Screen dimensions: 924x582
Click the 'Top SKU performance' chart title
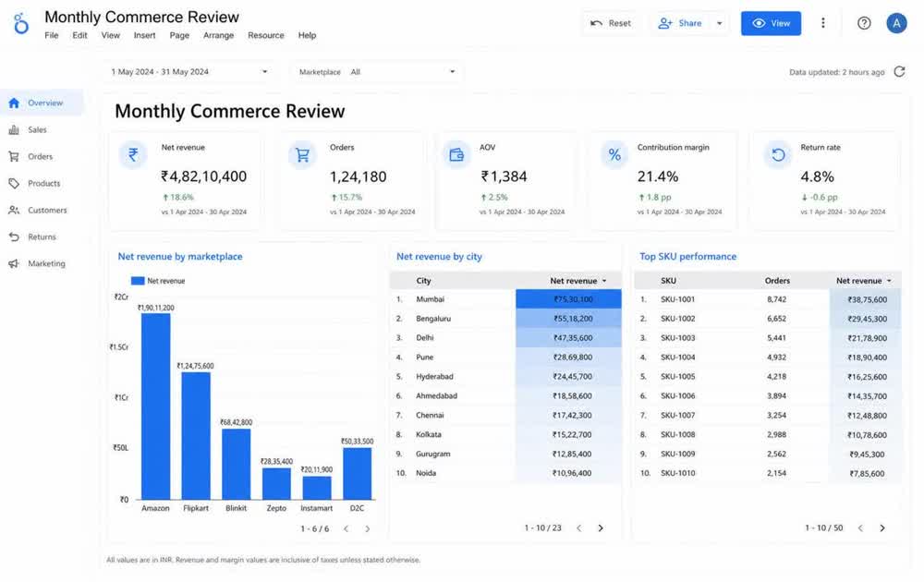[687, 256]
